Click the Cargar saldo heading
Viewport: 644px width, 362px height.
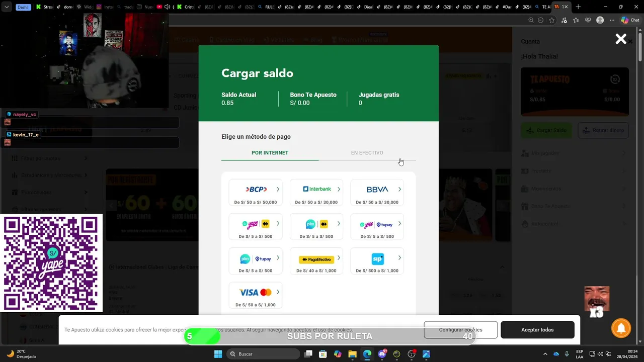pyautogui.click(x=257, y=73)
